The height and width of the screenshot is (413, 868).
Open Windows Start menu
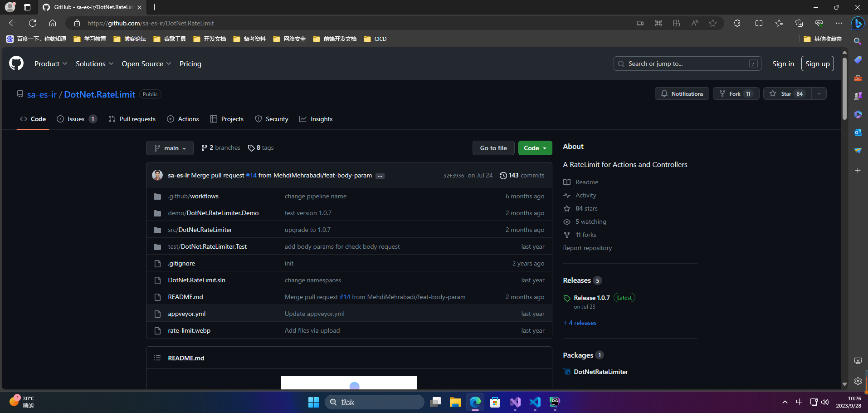313,402
